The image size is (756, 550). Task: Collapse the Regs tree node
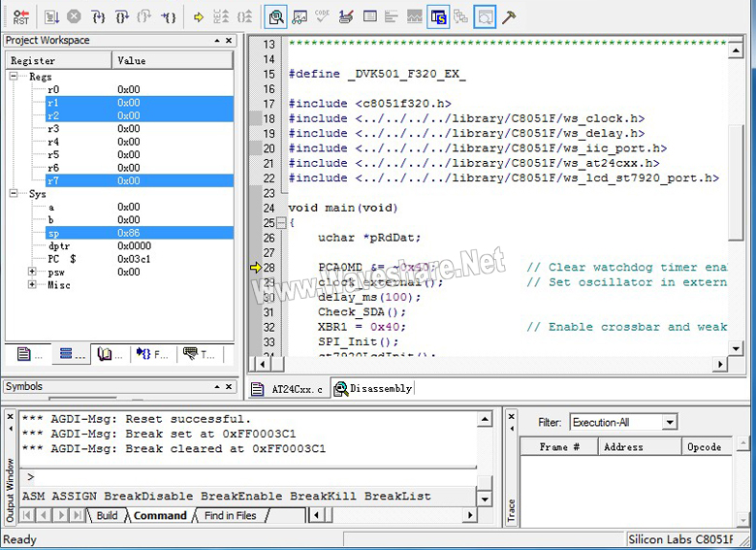14,77
